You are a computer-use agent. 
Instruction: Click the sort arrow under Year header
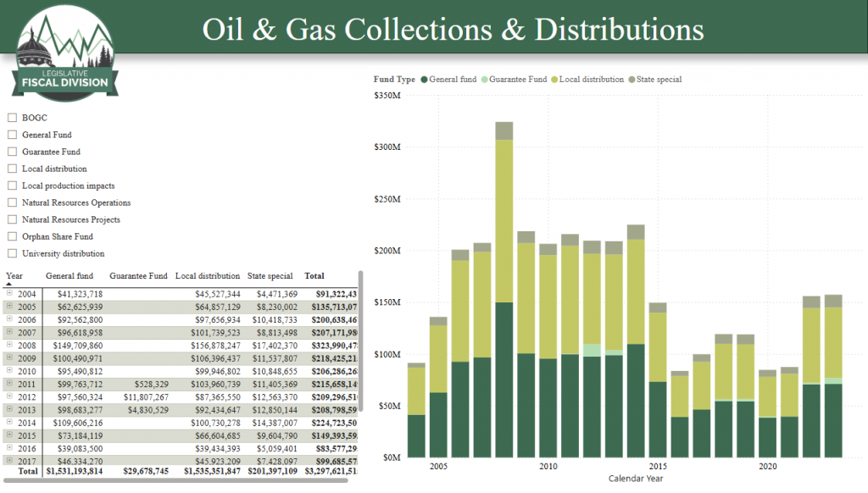click(10, 285)
